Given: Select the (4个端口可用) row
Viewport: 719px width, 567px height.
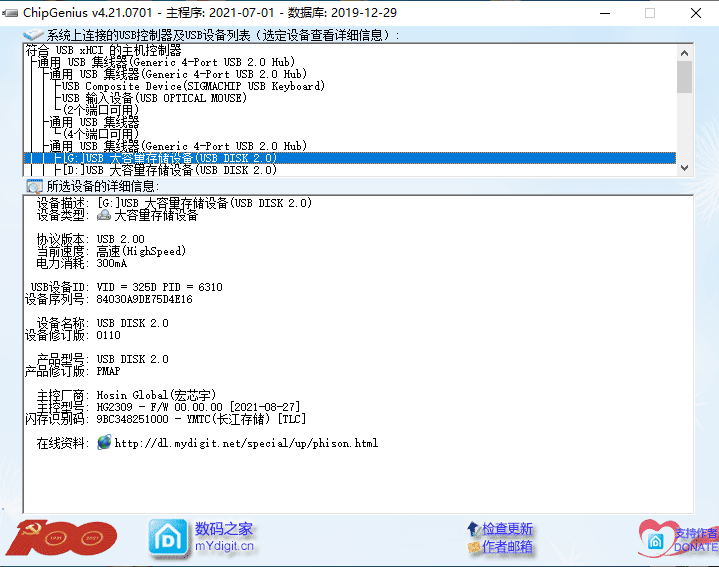Looking at the screenshot, I should 100,134.
